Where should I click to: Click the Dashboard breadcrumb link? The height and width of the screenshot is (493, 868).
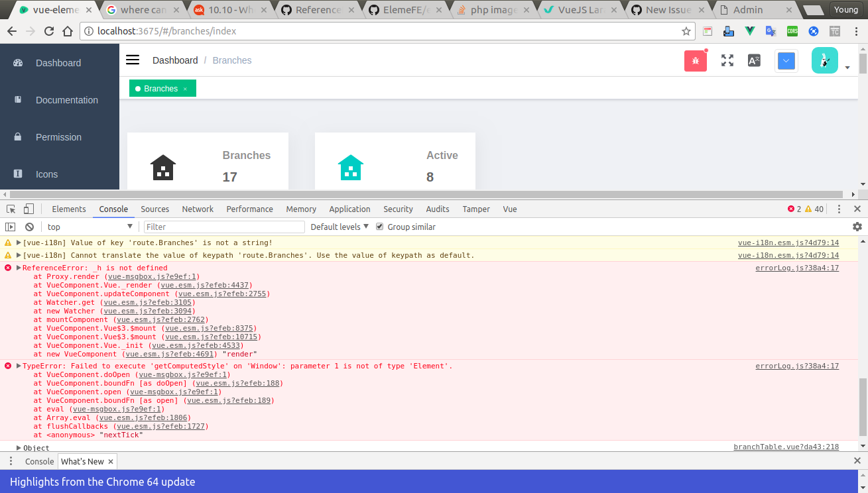pyautogui.click(x=175, y=60)
